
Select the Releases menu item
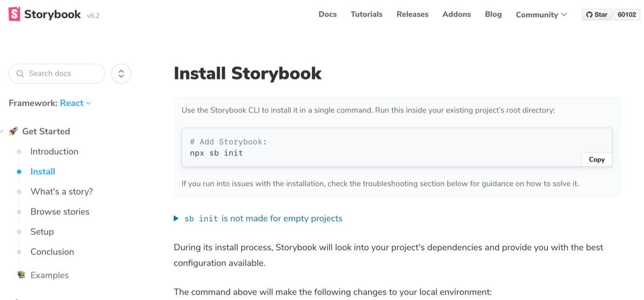pyautogui.click(x=412, y=14)
